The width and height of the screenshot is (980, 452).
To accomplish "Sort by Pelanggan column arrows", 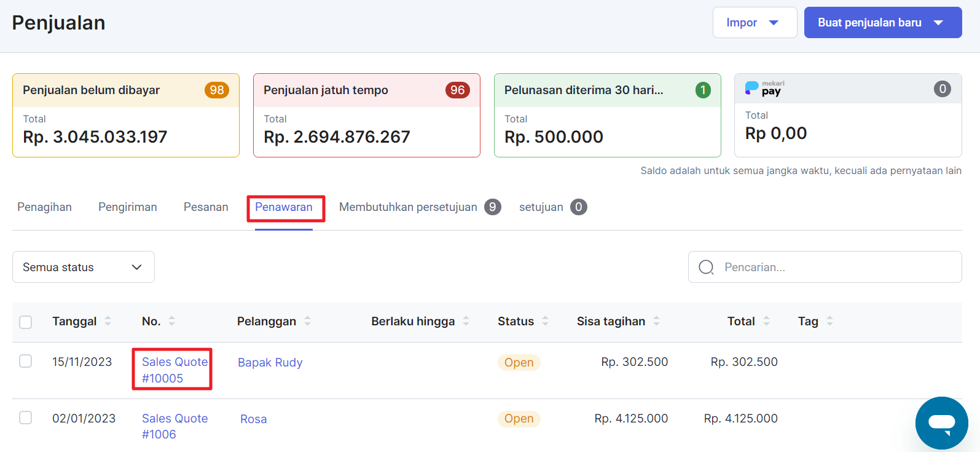I will 308,321.
